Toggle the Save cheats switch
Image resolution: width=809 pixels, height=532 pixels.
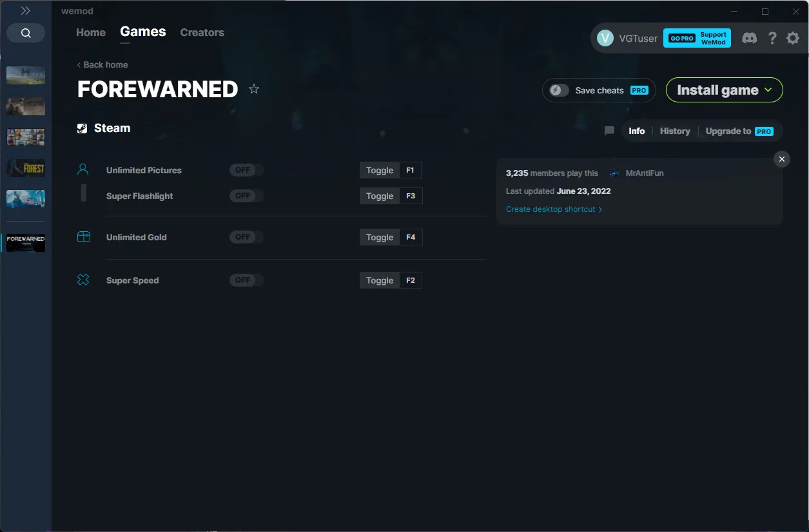click(x=559, y=90)
